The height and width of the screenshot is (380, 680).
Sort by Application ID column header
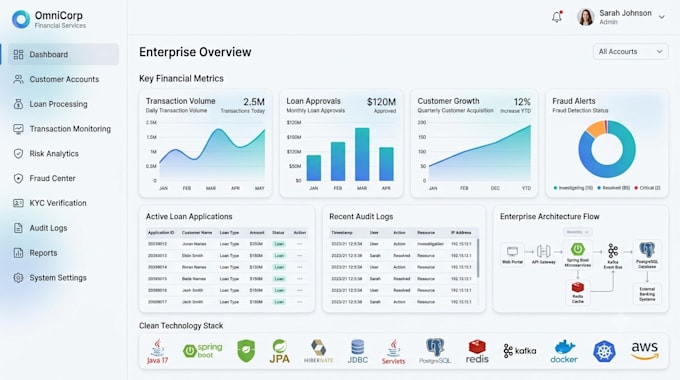(x=161, y=233)
